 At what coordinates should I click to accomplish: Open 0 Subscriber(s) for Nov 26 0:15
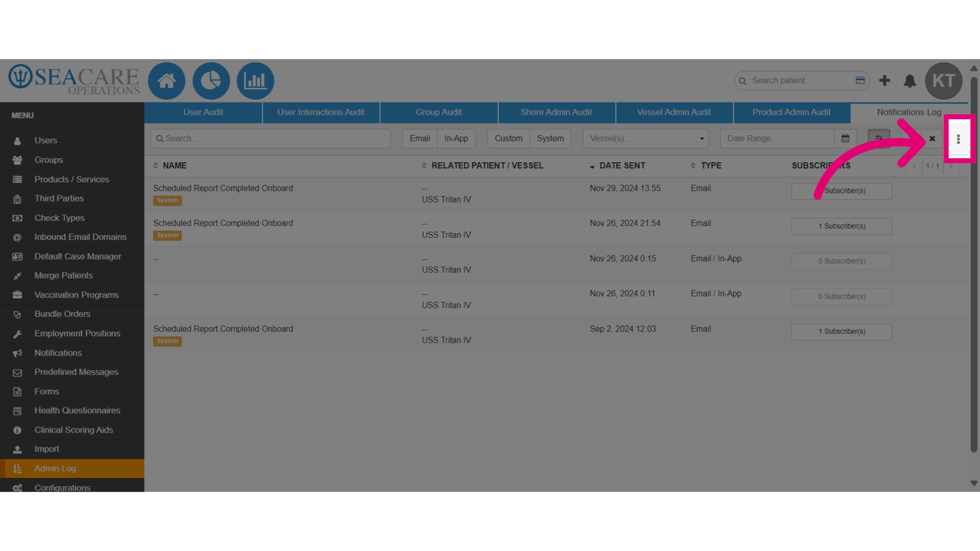click(x=842, y=261)
